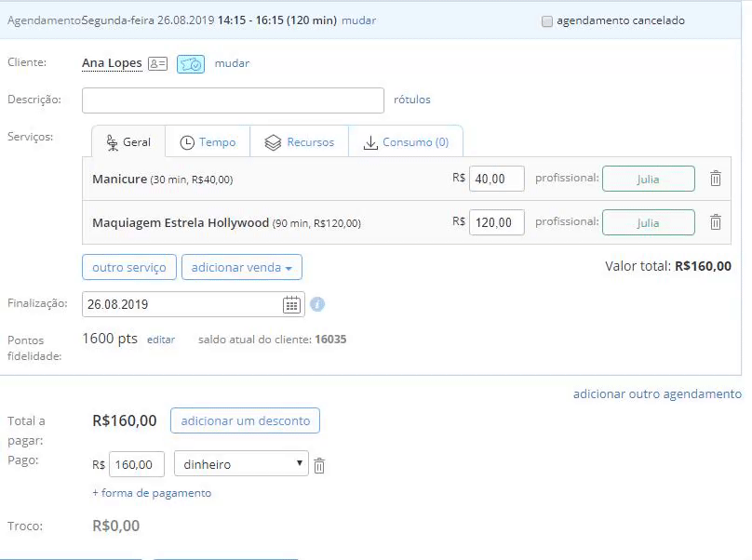Select Julia professional for Maquiagem service
Image resolution: width=752 pixels, height=560 pixels.
[649, 222]
